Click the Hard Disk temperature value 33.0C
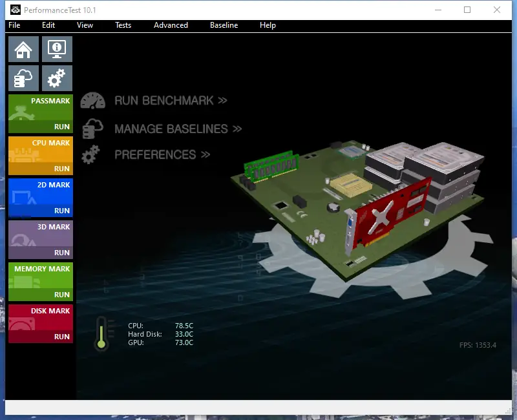 184,334
